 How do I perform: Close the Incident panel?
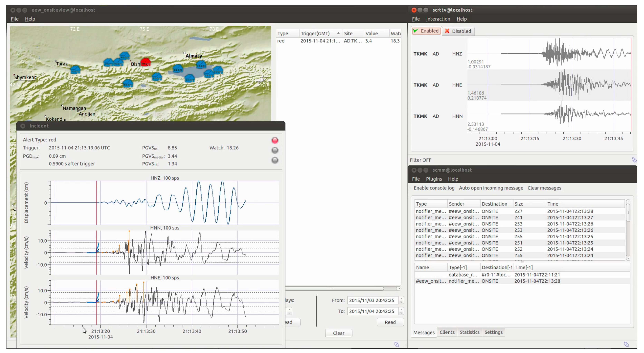[x=23, y=126]
